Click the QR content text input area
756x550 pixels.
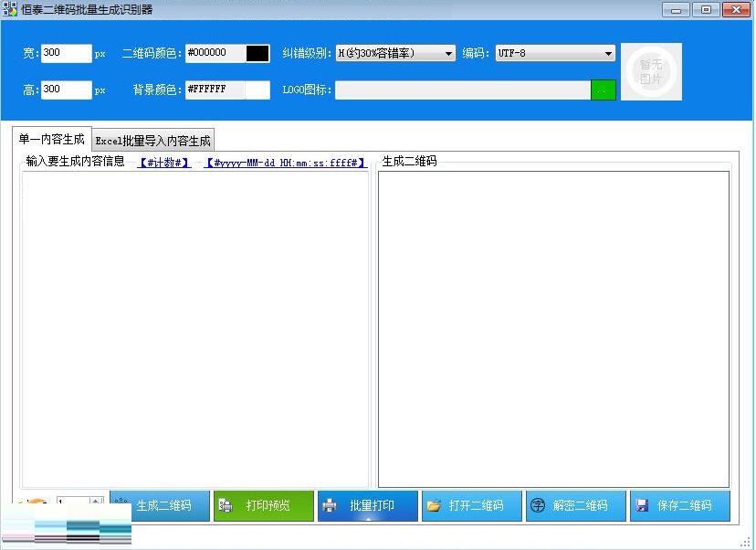tap(195, 329)
